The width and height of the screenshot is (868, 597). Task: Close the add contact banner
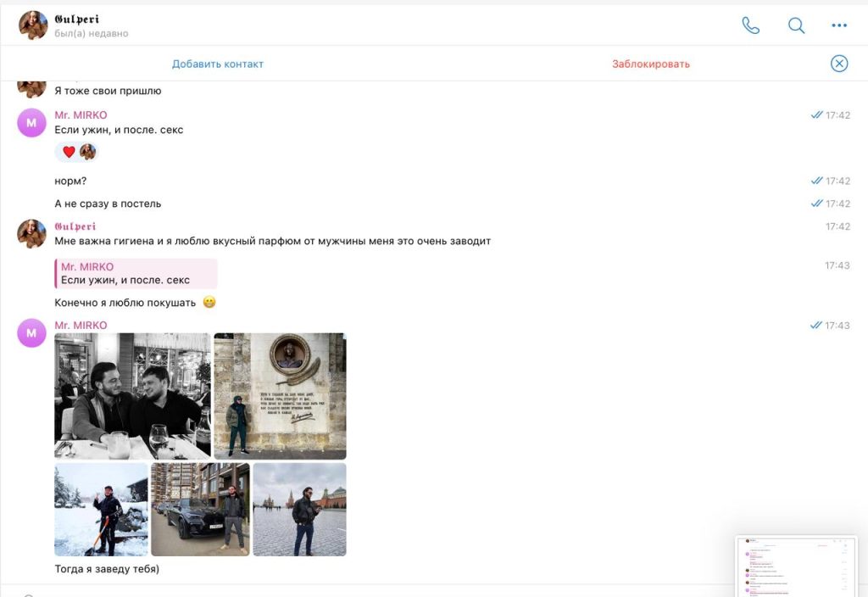[x=838, y=64]
